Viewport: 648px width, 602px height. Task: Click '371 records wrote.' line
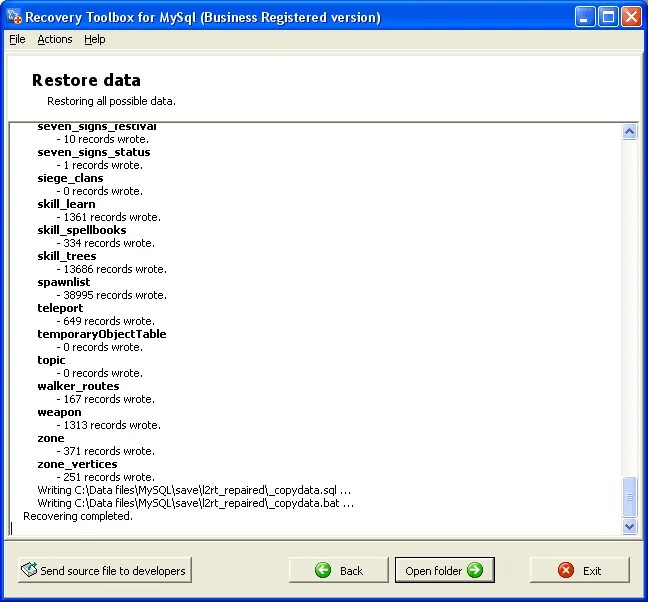pos(106,451)
